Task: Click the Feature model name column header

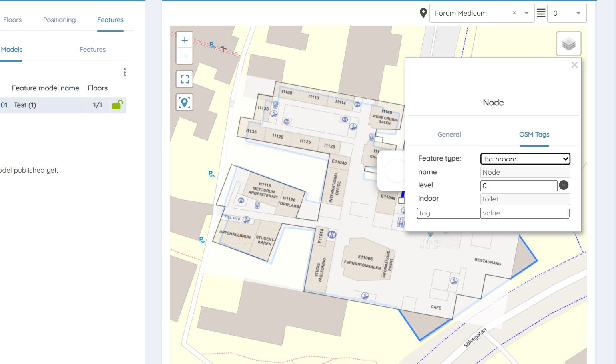Action: pyautogui.click(x=46, y=88)
